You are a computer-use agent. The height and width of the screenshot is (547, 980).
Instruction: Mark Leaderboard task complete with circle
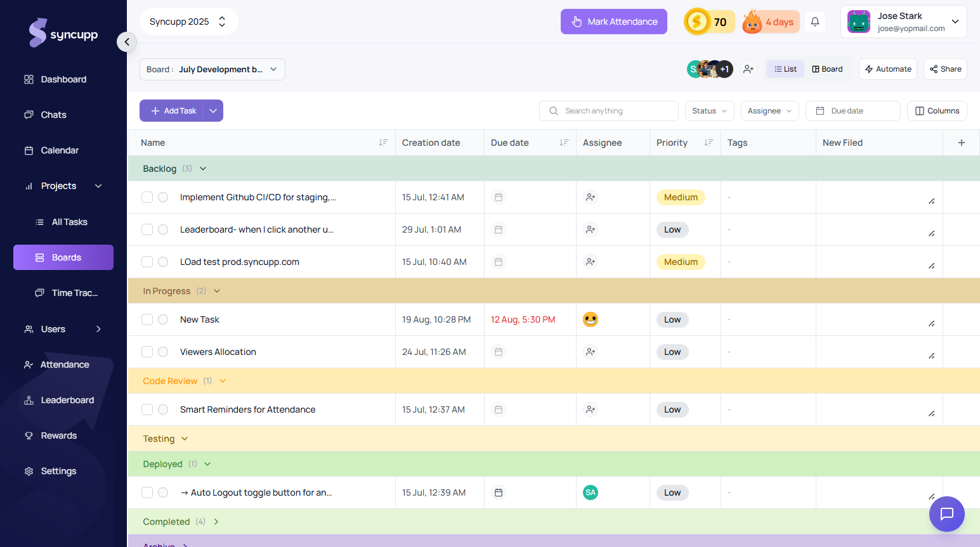[x=163, y=229]
